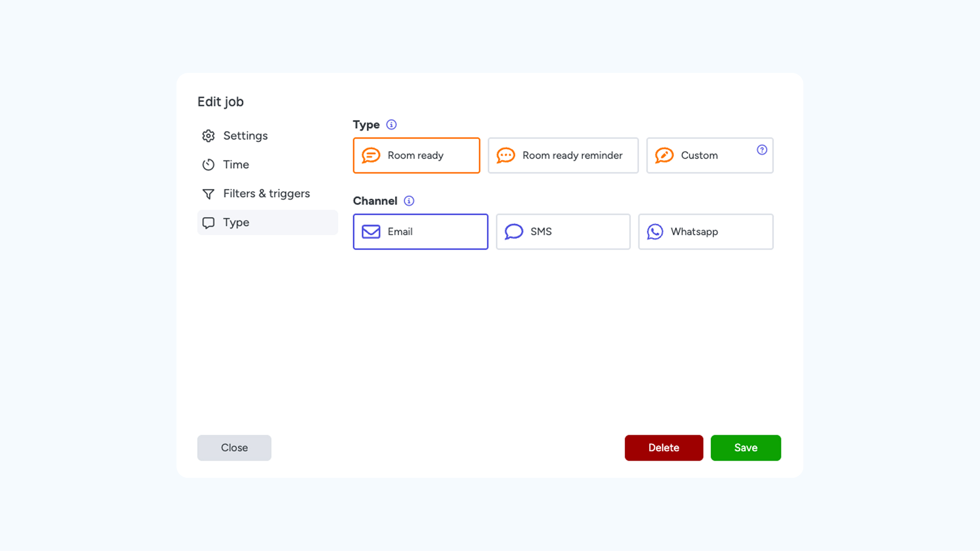Image resolution: width=980 pixels, height=551 pixels.
Task: Choose Custom message type
Action: 709,155
